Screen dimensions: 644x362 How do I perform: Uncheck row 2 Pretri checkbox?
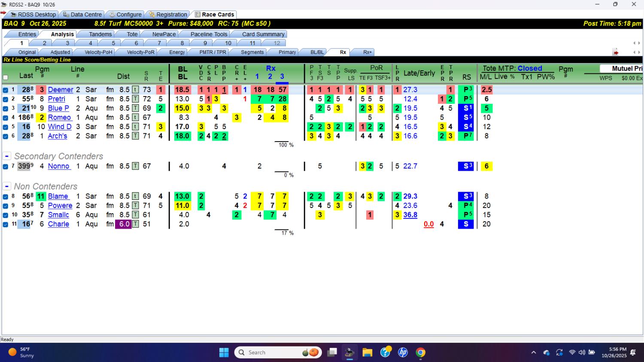click(x=6, y=99)
